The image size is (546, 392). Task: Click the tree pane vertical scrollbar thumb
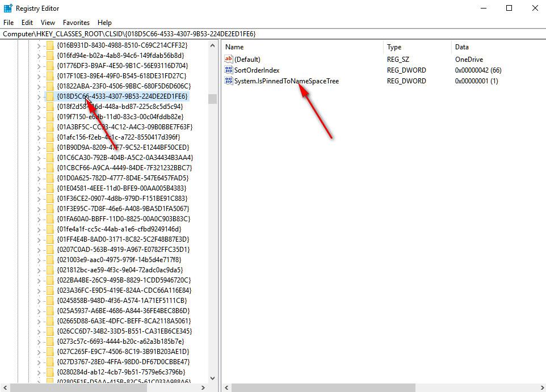click(x=212, y=99)
